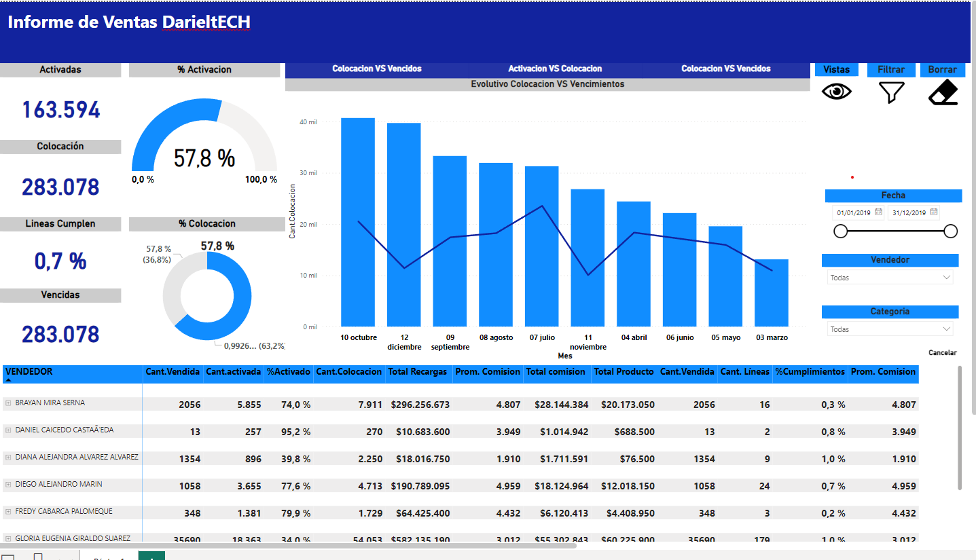Click the eraser icon under Borrar
This screenshot has width=976, height=560.
[943, 92]
